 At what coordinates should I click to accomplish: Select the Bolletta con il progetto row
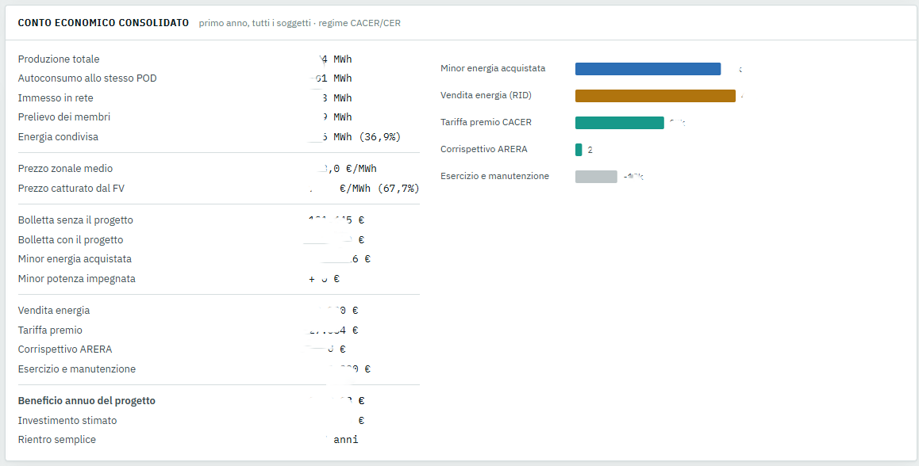pos(219,240)
